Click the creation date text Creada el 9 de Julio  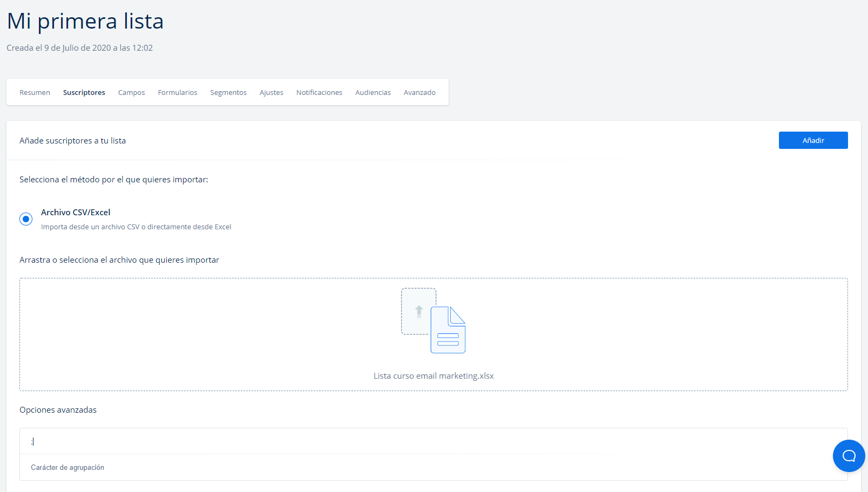[x=79, y=48]
